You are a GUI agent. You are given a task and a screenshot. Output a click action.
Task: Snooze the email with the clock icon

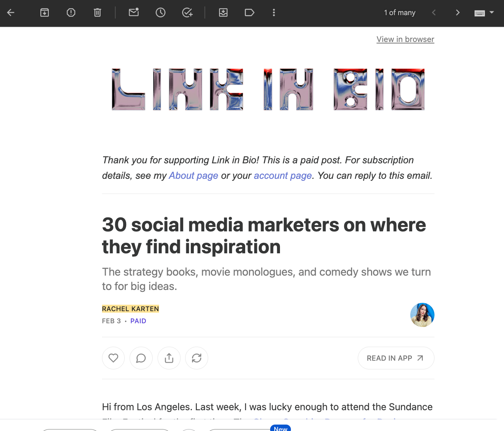[160, 12]
